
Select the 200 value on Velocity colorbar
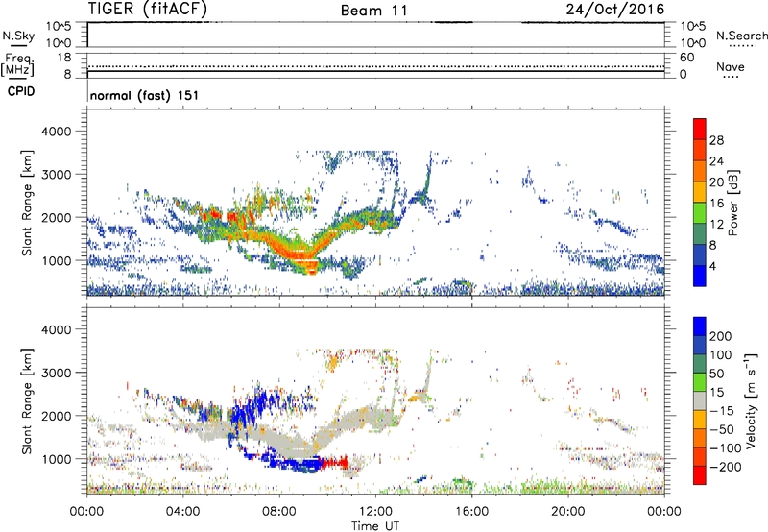[721, 336]
